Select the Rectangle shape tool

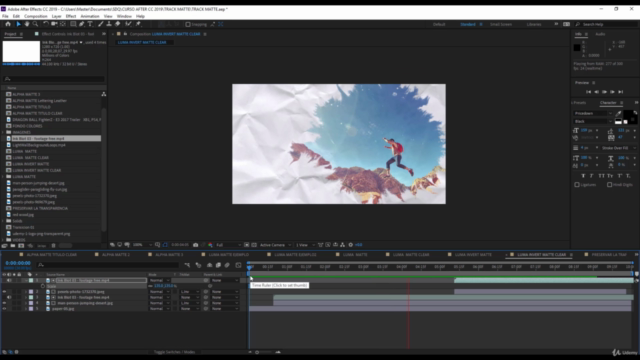click(x=73, y=24)
